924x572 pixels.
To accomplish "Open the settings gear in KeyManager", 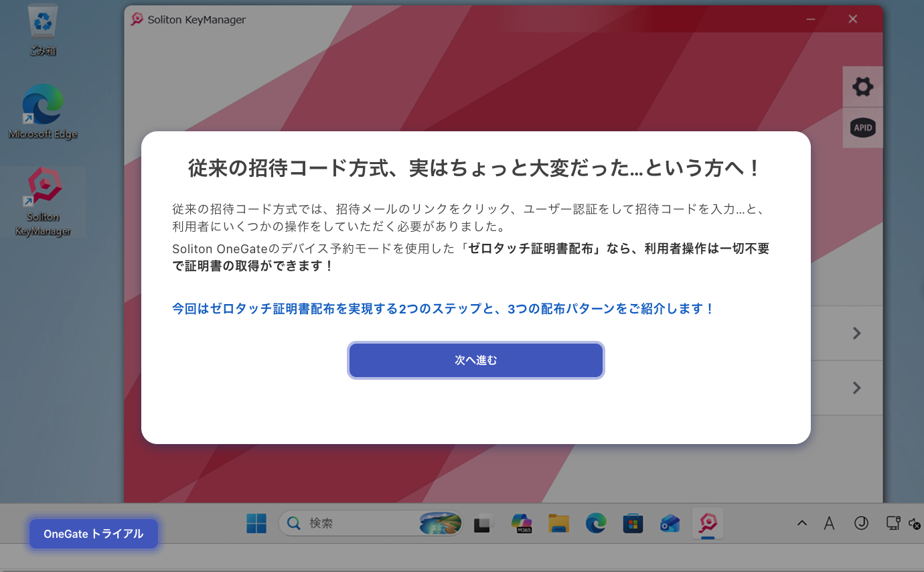I will 862,86.
